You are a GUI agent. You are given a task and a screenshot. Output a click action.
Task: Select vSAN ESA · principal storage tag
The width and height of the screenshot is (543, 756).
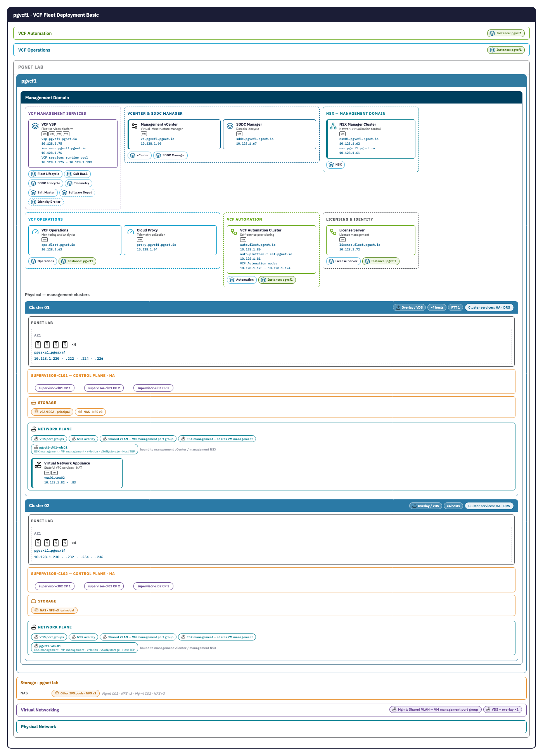(x=52, y=412)
